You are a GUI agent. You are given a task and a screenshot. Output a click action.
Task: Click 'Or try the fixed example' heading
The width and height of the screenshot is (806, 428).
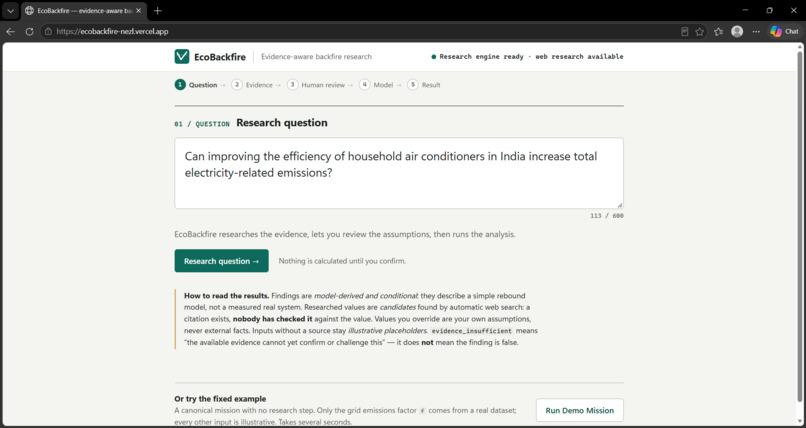coord(221,399)
